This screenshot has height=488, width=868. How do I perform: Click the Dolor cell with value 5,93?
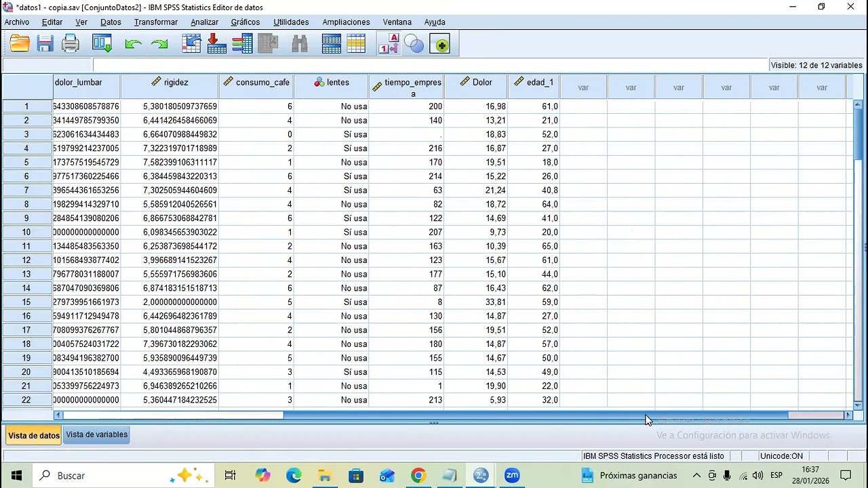pos(475,400)
